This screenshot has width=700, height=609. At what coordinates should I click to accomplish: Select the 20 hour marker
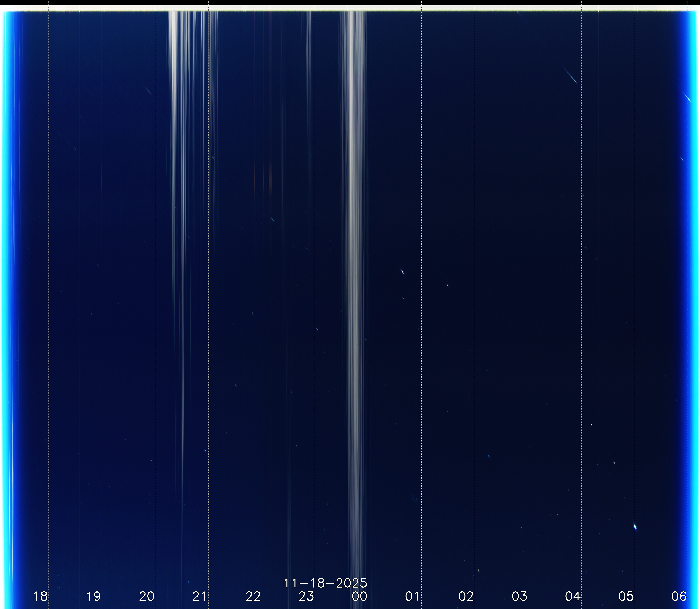pos(147,596)
